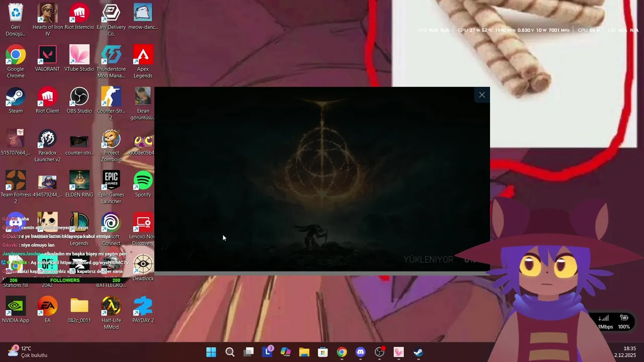Launch Project Zomboid from the desktop
The width and height of the screenshot is (644, 362).
111,146
